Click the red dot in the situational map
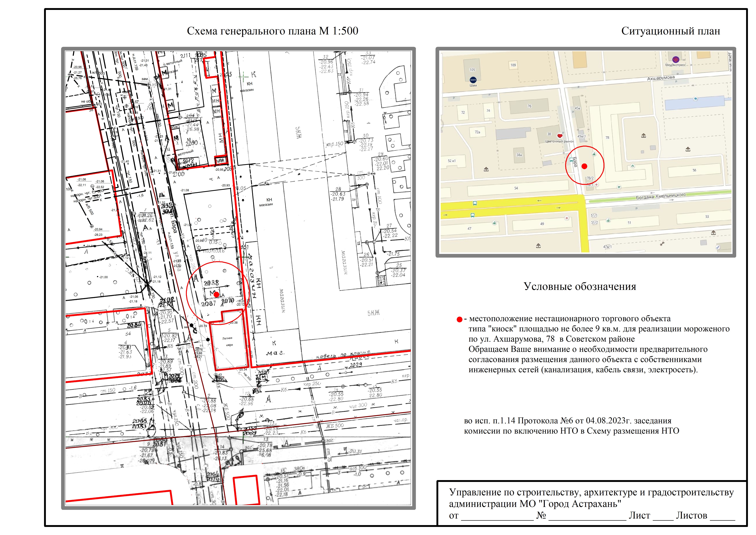Image resolution: width=756 pixels, height=535 pixels. click(x=584, y=166)
